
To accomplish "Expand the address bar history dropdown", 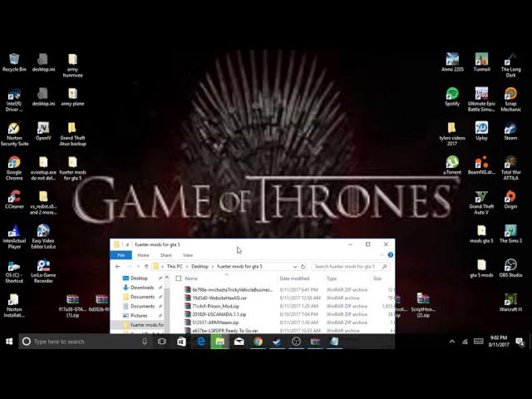I will coord(295,267).
